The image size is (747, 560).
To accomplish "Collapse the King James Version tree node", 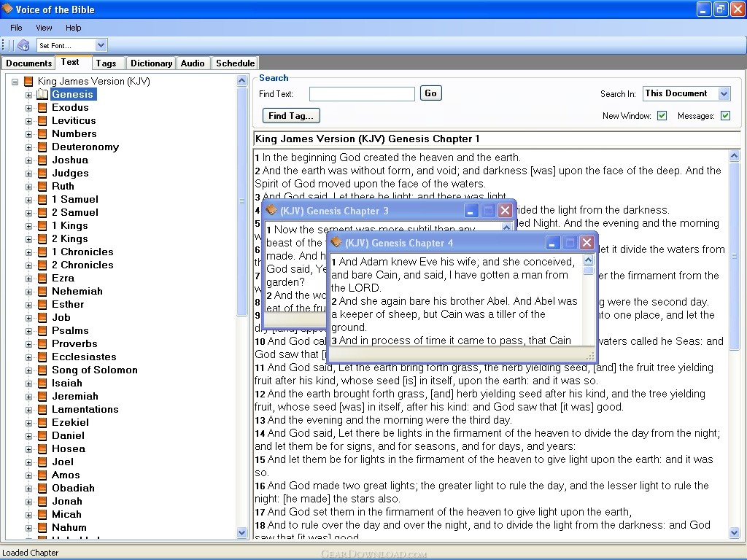I will [x=15, y=82].
